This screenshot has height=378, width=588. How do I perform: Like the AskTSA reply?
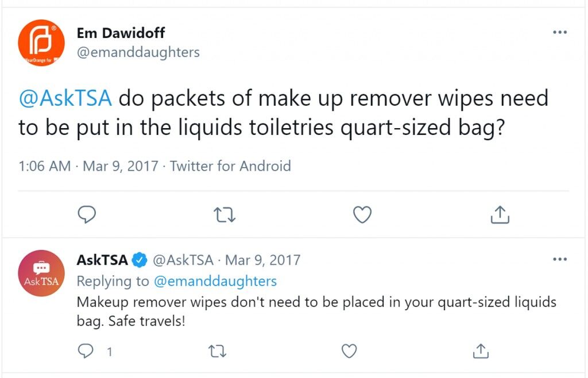pyautogui.click(x=349, y=352)
